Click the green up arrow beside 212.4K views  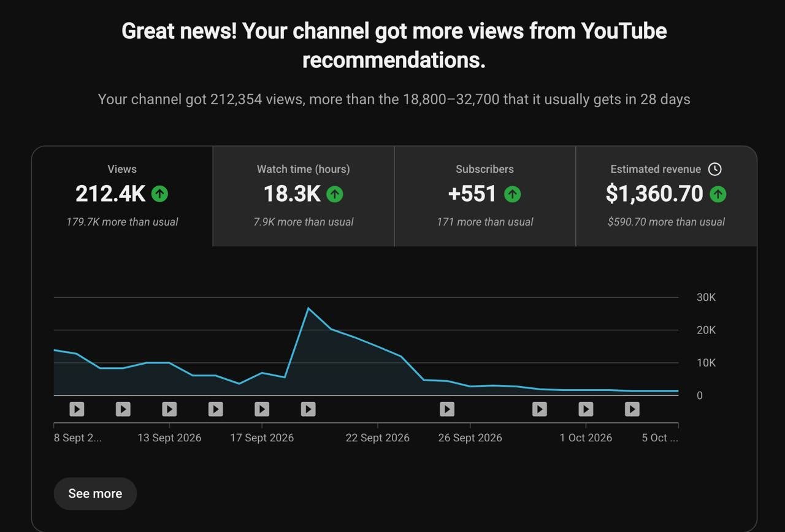pos(159,194)
